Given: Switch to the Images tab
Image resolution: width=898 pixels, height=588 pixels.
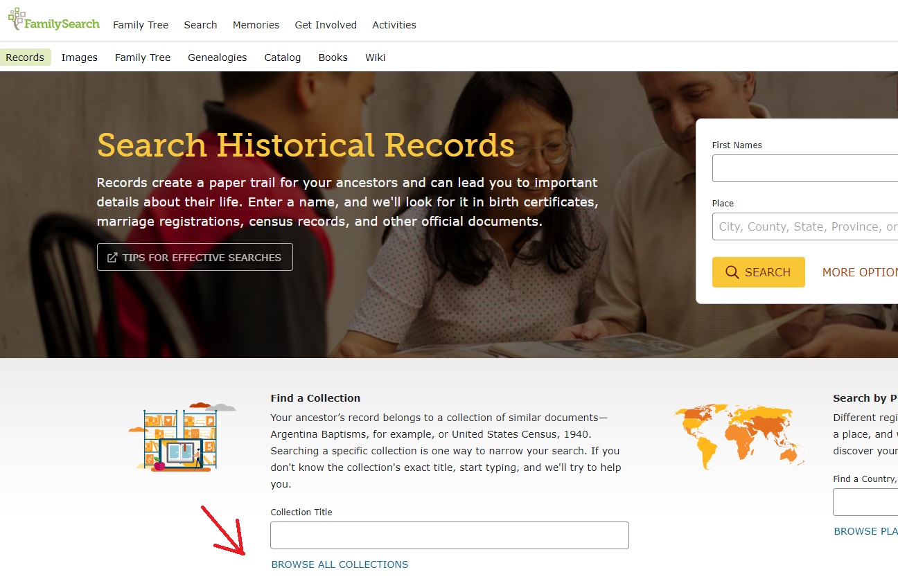Looking at the screenshot, I should click(x=79, y=57).
